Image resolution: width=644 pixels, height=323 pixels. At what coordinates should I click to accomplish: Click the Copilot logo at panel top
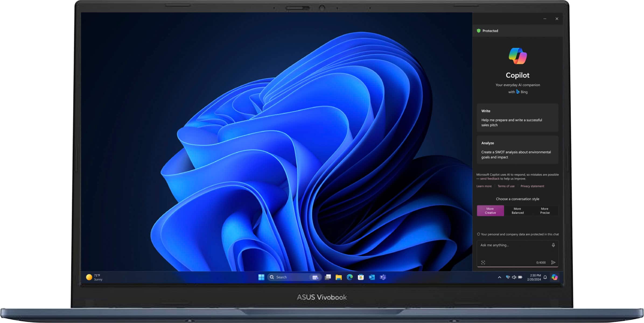[x=517, y=56]
